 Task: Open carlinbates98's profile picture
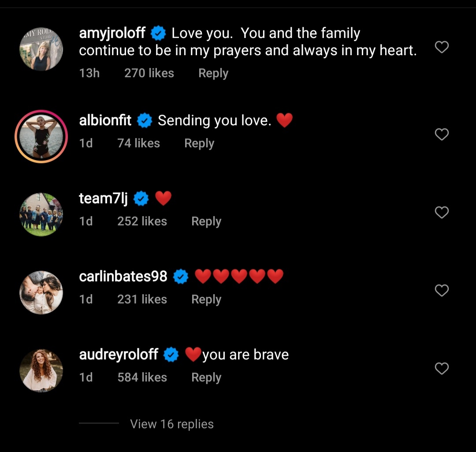41,292
